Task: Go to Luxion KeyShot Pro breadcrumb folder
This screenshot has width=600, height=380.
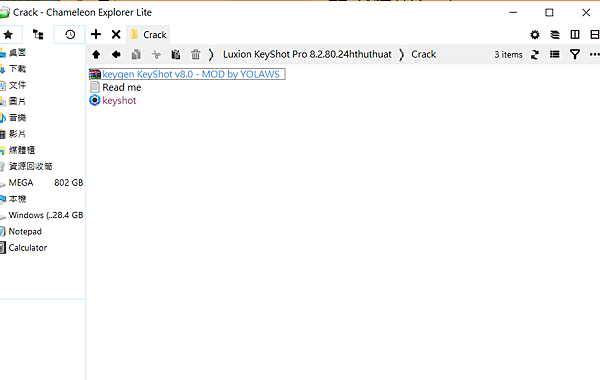Action: (x=307, y=54)
